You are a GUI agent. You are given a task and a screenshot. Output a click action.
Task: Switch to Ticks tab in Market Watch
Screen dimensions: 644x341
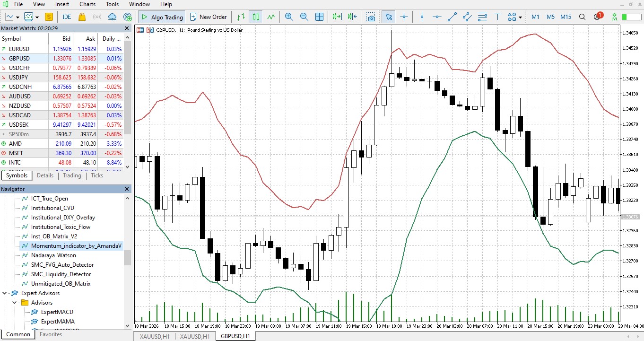pyautogui.click(x=97, y=175)
